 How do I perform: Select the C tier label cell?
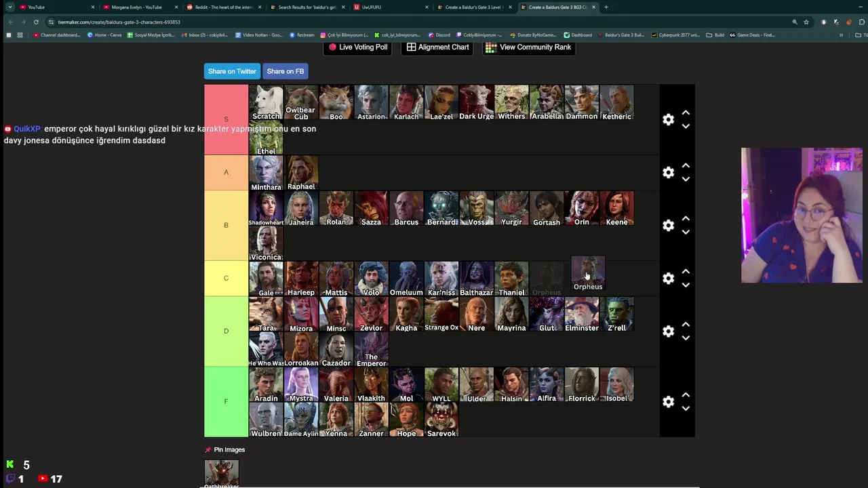[x=226, y=278]
